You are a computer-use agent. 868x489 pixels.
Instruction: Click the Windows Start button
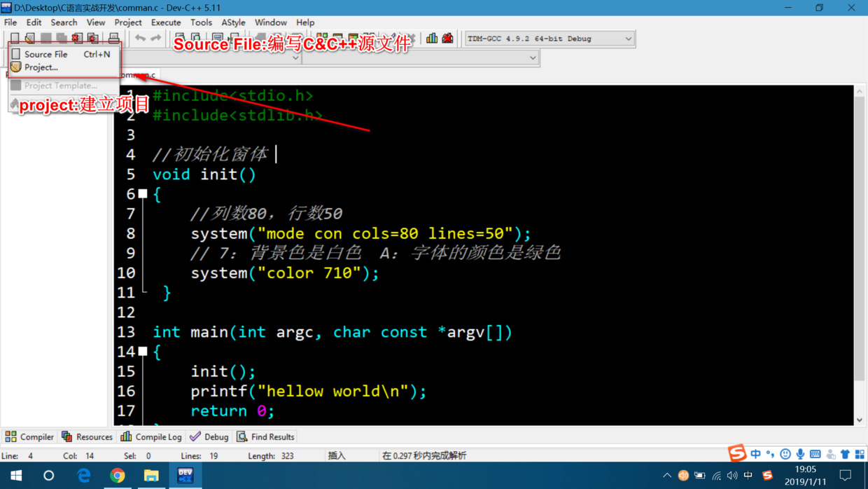16,475
